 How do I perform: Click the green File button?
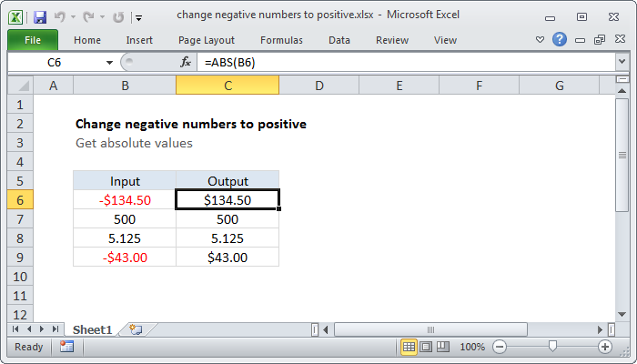click(32, 40)
